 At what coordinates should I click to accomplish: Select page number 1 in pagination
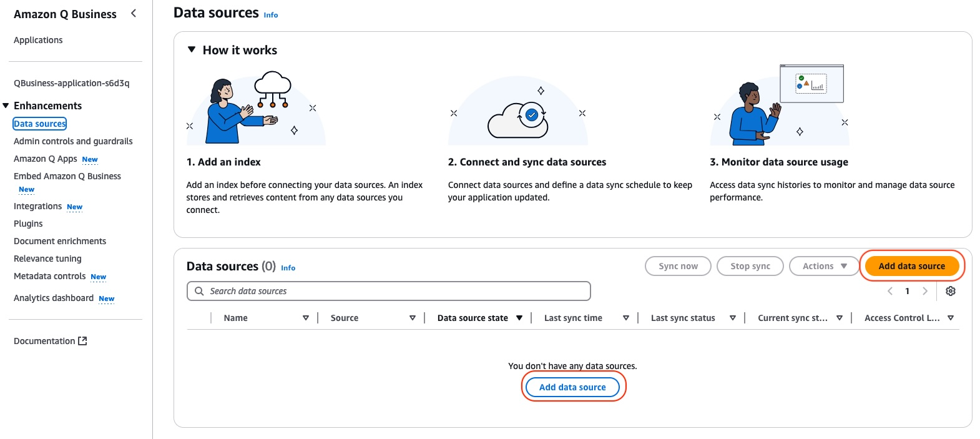(x=908, y=291)
